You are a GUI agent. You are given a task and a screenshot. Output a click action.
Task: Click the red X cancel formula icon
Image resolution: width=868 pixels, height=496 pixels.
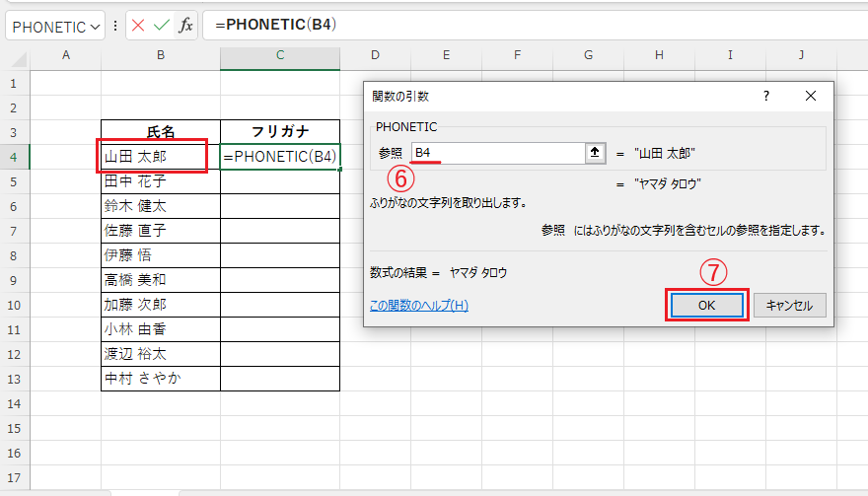[138, 26]
